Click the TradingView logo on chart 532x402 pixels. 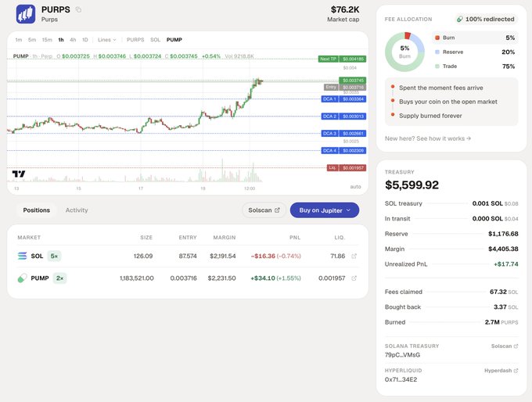19,174
